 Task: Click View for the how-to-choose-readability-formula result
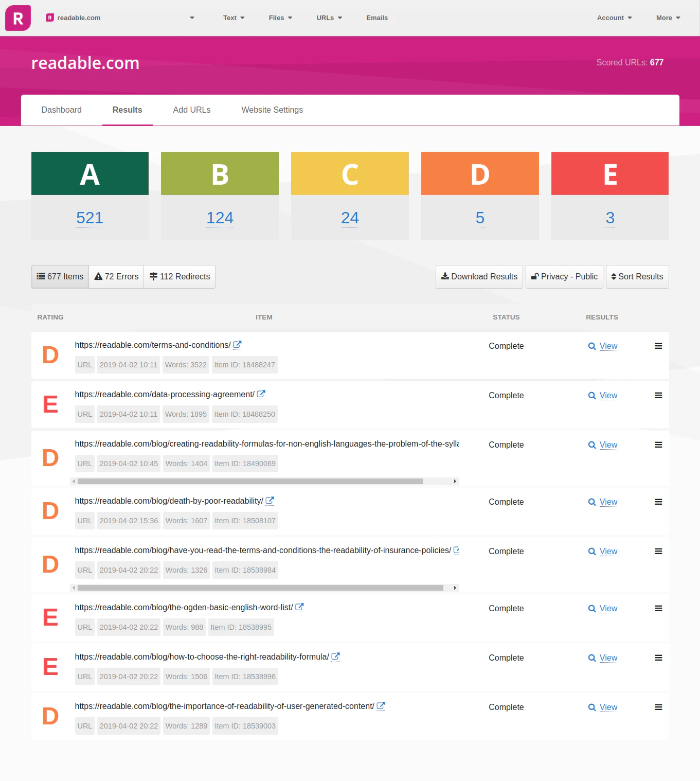coord(608,658)
